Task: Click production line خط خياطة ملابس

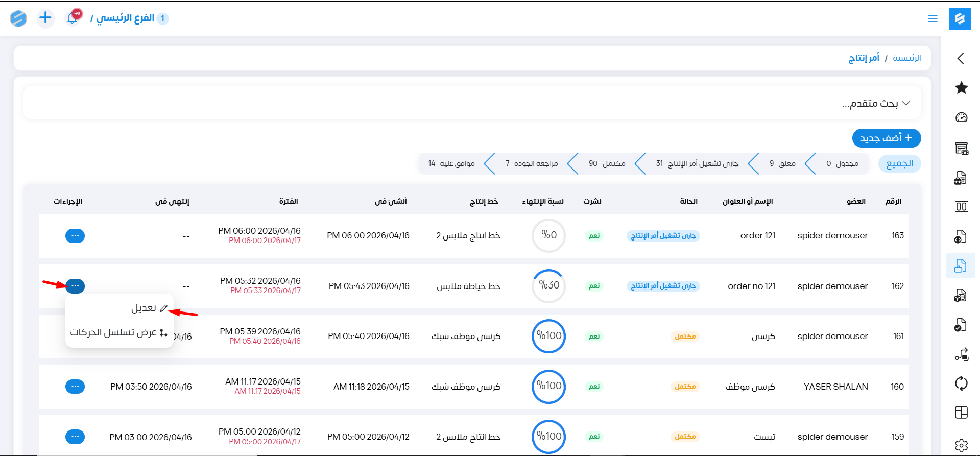Action: pyautogui.click(x=468, y=286)
